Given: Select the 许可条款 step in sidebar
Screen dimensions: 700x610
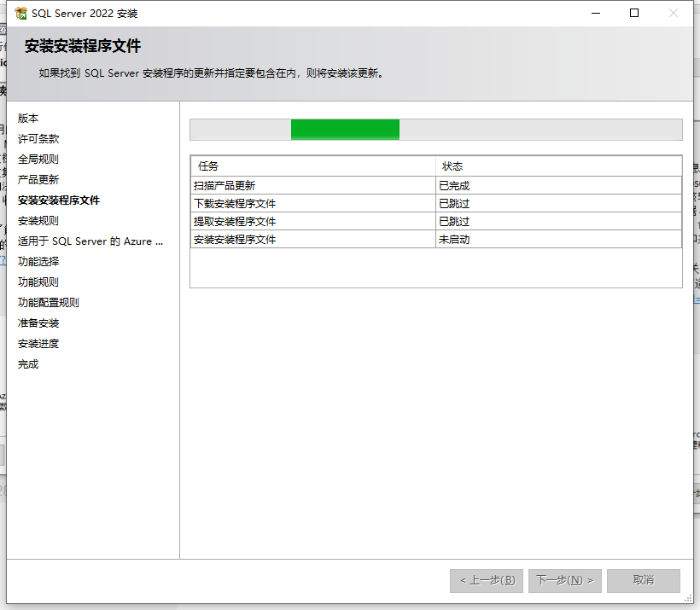Looking at the screenshot, I should tap(38, 139).
